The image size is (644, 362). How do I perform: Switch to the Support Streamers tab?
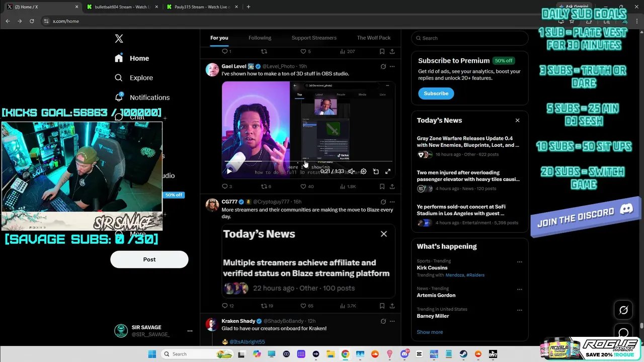(314, 38)
